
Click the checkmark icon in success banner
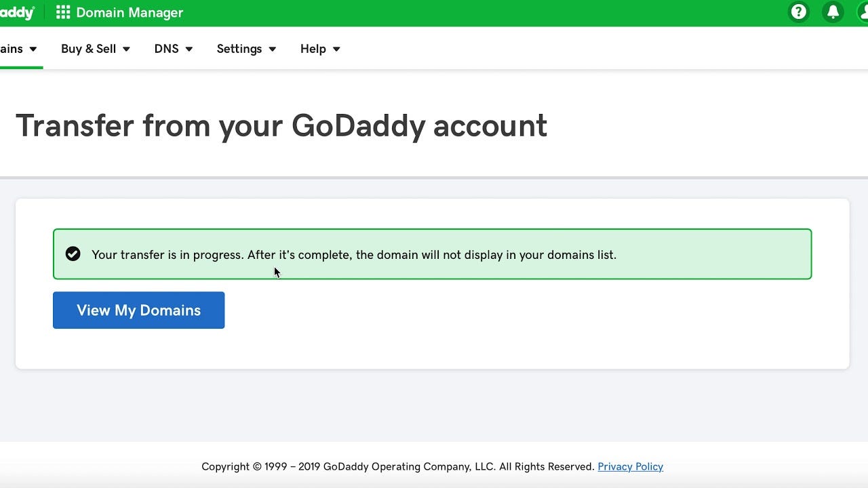(73, 253)
